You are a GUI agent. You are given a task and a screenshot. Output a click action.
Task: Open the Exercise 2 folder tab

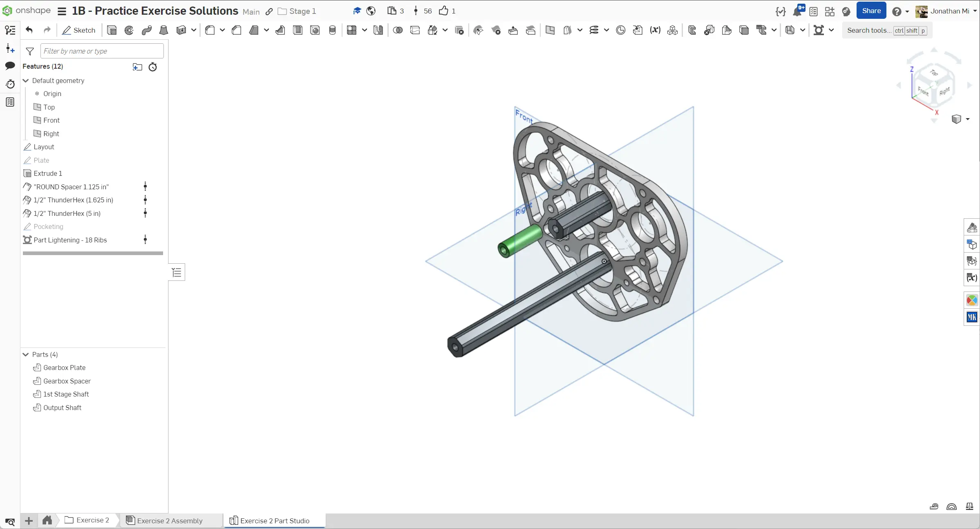[92, 520]
